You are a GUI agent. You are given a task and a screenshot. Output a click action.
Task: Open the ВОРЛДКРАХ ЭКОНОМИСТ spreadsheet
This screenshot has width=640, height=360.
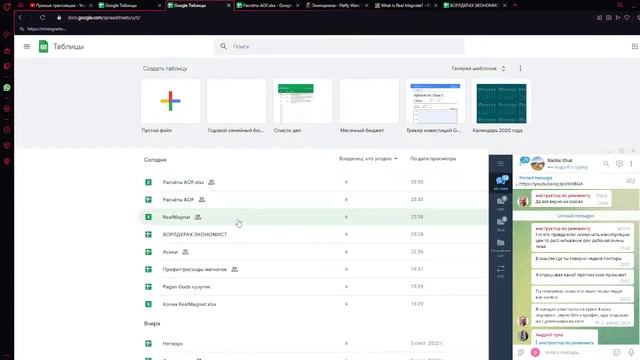[313, 235]
